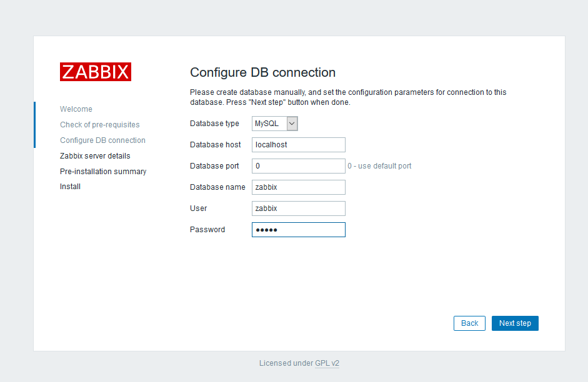Go to Check of pre-requisites step
The width and height of the screenshot is (588, 382).
click(99, 125)
